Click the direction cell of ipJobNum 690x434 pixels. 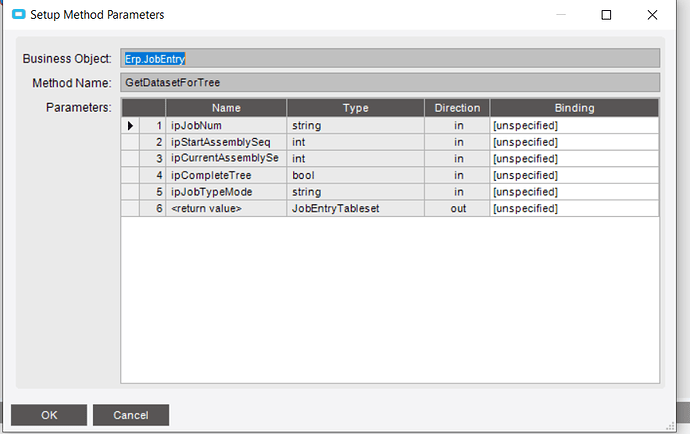457,125
